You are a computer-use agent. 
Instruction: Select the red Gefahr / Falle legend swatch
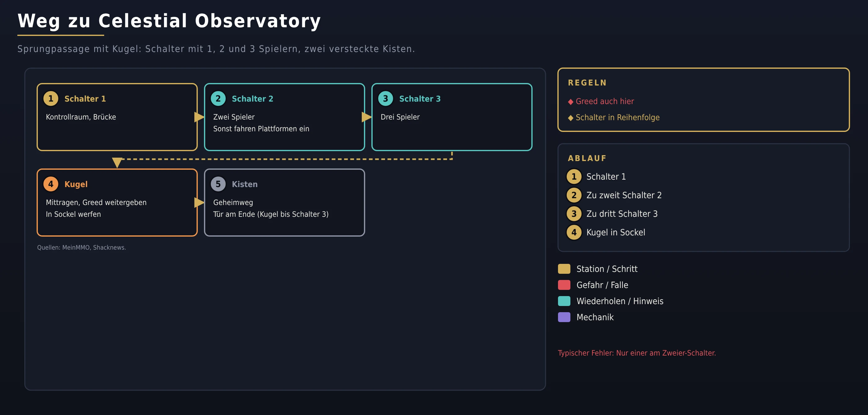pyautogui.click(x=564, y=285)
